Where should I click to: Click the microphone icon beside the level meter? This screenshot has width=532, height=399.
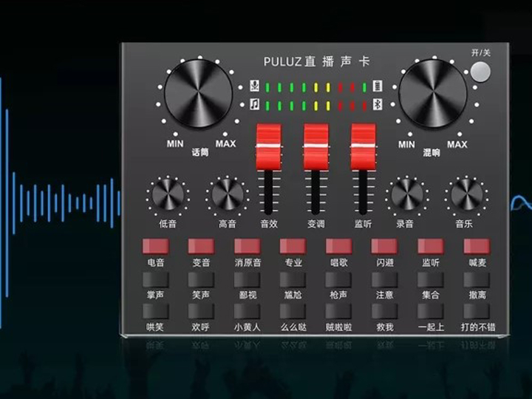(x=254, y=86)
